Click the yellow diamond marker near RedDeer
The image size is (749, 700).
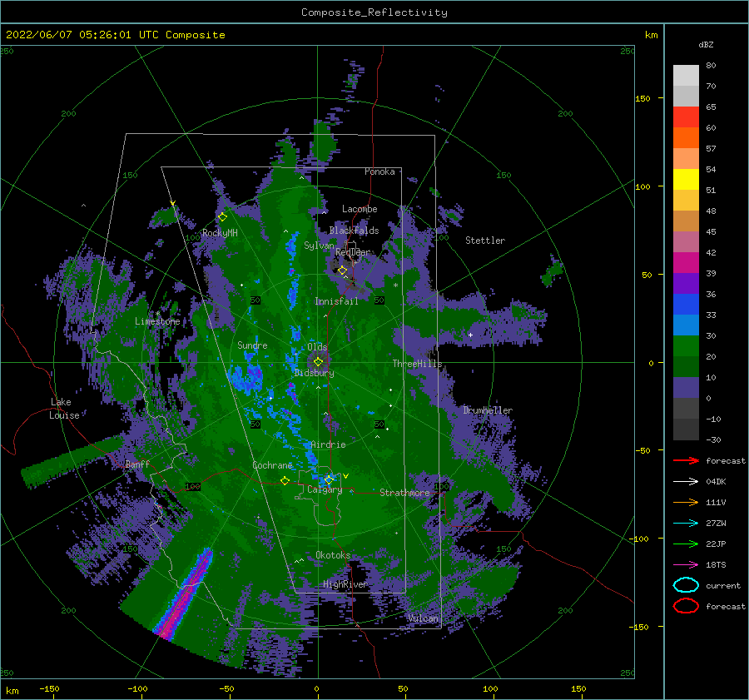coord(342,271)
